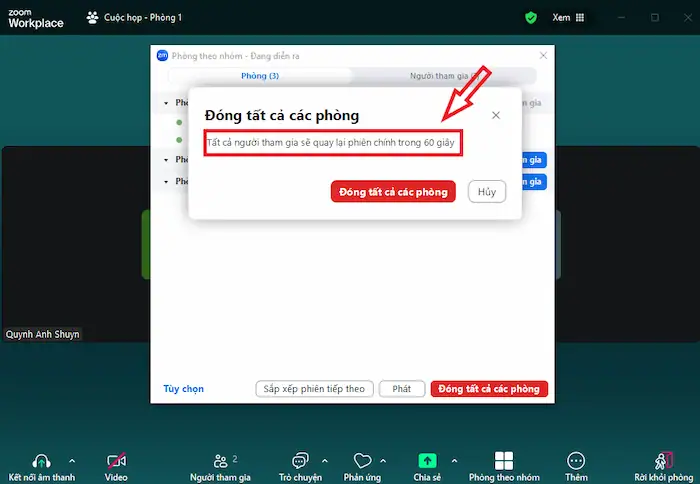Click the Phản ứng heart icon
This screenshot has width=700, height=484.
[x=362, y=461]
